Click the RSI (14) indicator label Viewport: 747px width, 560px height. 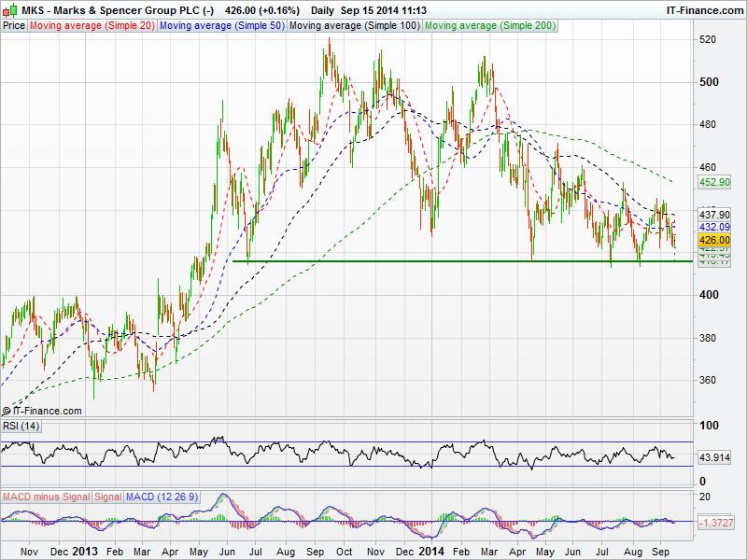pos(22,427)
